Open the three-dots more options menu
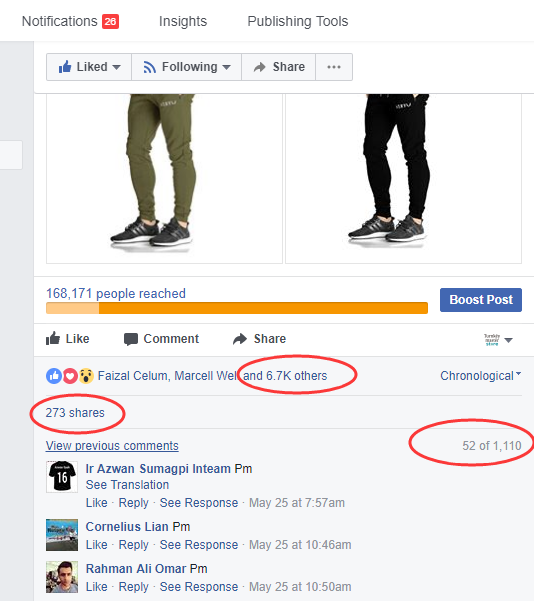 (x=334, y=67)
